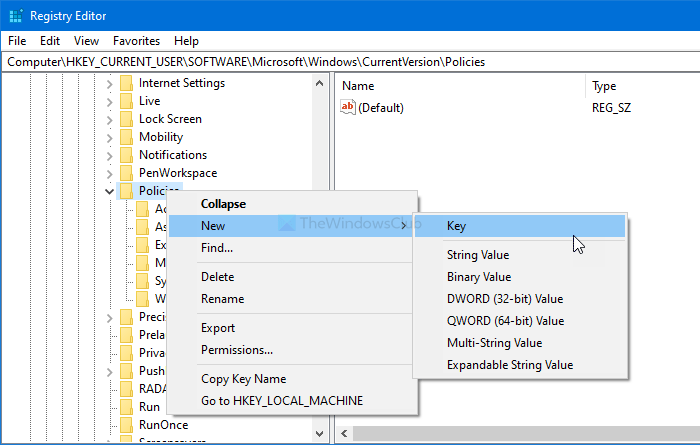
Task: Click the (Default) string value icon
Action: click(x=348, y=107)
